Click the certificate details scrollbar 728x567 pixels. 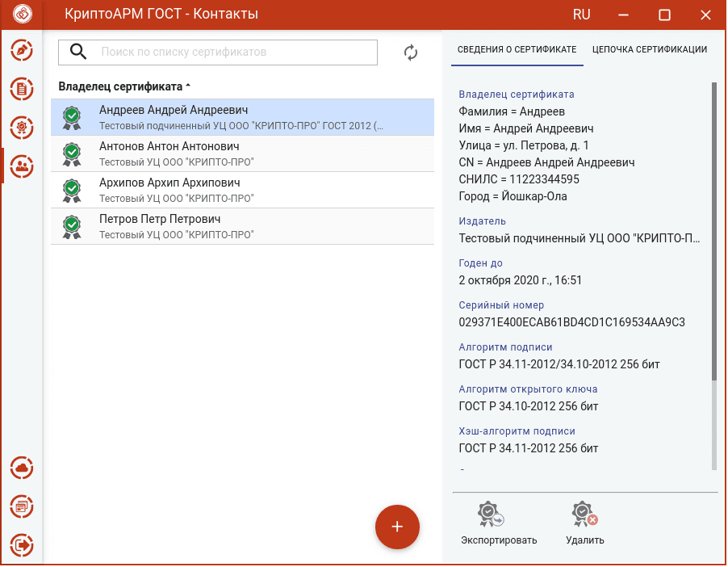tap(714, 232)
